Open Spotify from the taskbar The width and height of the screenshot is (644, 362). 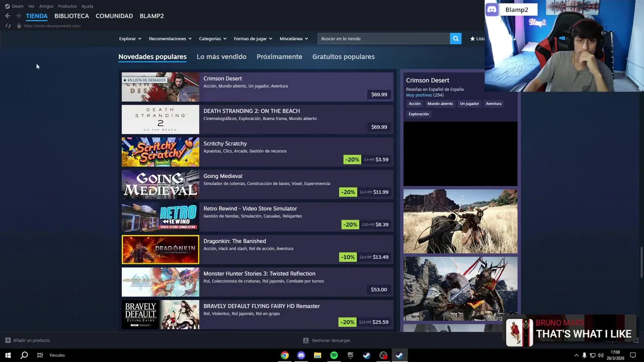click(334, 355)
